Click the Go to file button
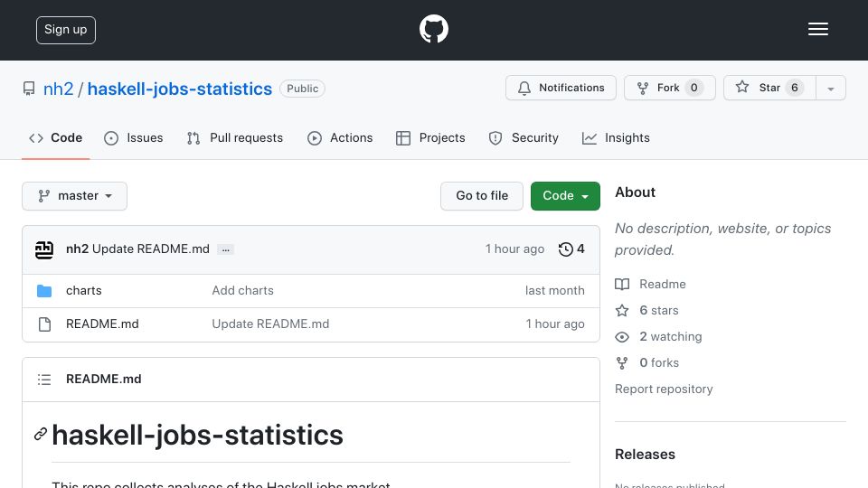868x488 pixels. pyautogui.click(x=482, y=196)
